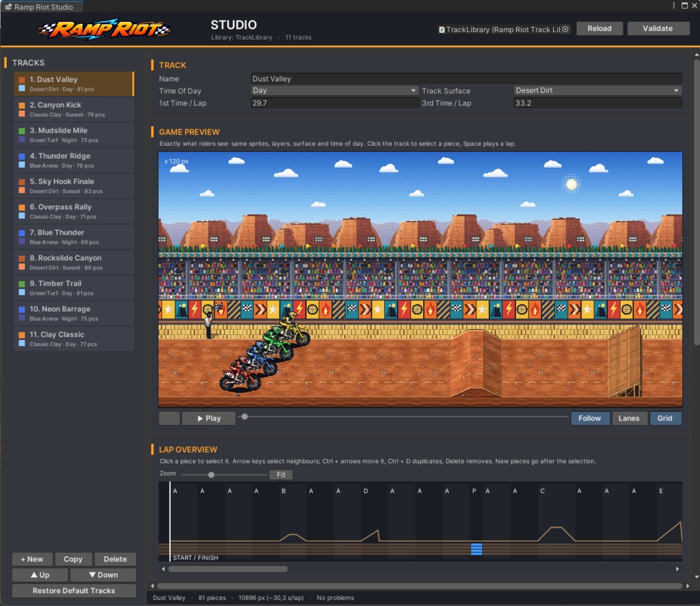Select the Thunder Ridge track
Viewport: 700px width, 606px height.
coord(74,160)
